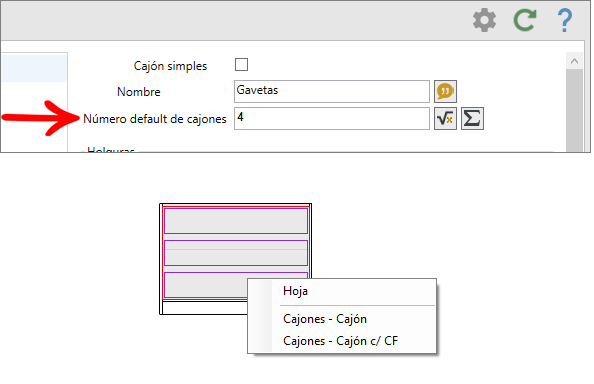Select the middle drawer in the diagram
594x384 pixels.
[x=236, y=253]
